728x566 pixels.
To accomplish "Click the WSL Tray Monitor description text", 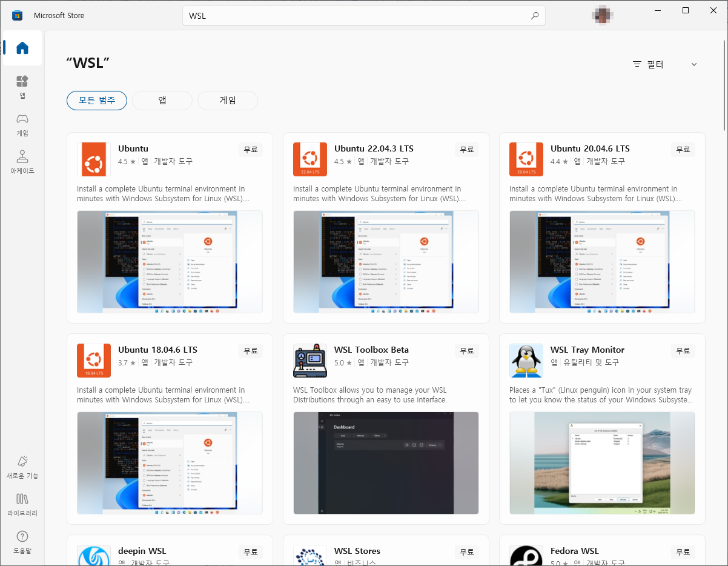I will 600,395.
